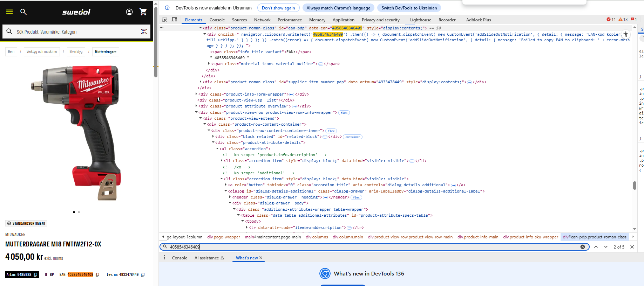This screenshot has height=286, width=644.
Task: Click the accessibility floating icon
Action: pyautogui.click(x=626, y=34)
